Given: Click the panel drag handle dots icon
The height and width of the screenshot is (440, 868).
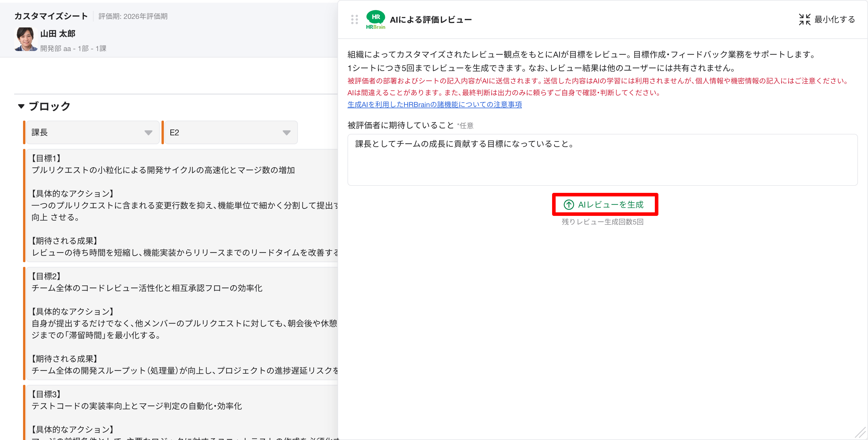Looking at the screenshot, I should 354,19.
